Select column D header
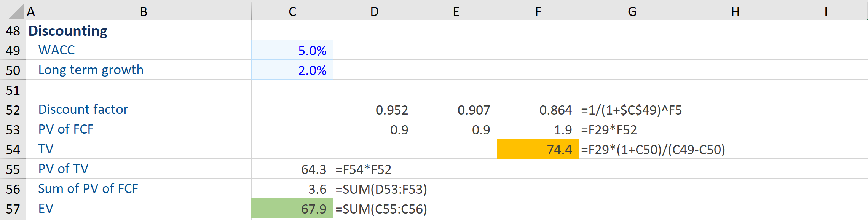 pyautogui.click(x=374, y=11)
